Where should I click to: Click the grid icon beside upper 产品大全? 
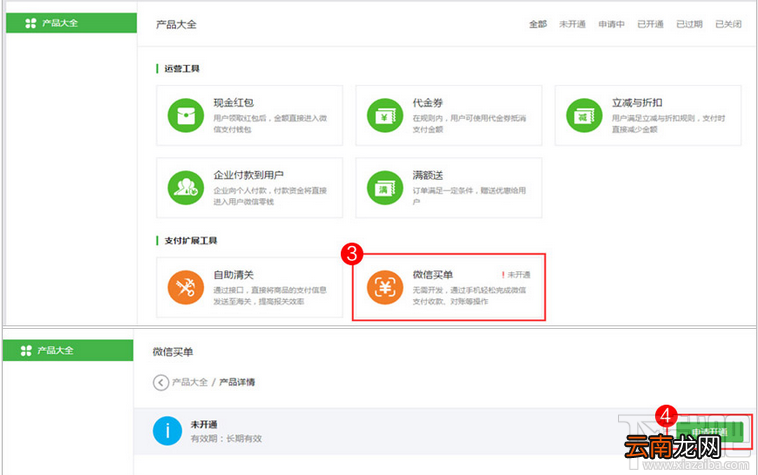[x=30, y=23]
